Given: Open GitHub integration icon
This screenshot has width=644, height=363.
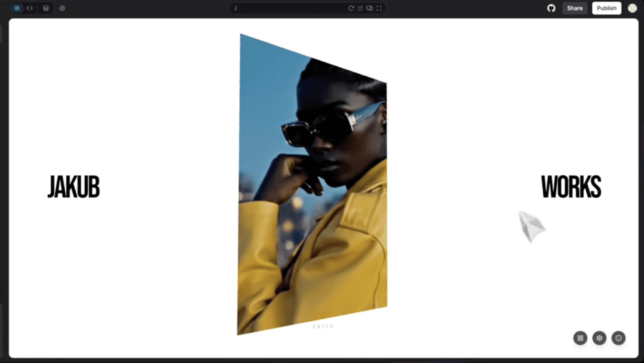Looking at the screenshot, I should [x=551, y=8].
